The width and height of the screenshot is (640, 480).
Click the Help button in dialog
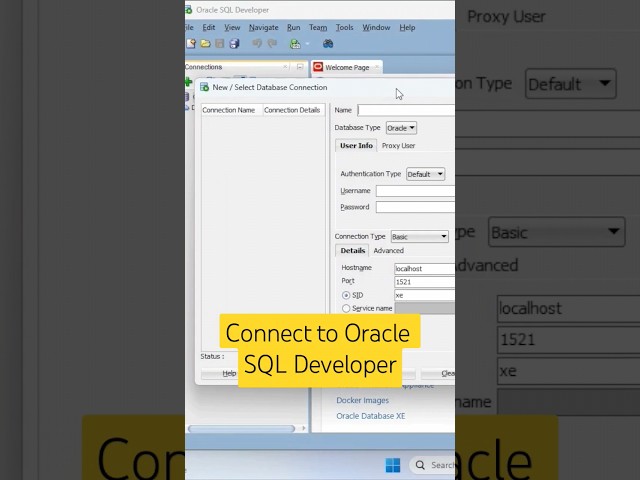(220, 373)
